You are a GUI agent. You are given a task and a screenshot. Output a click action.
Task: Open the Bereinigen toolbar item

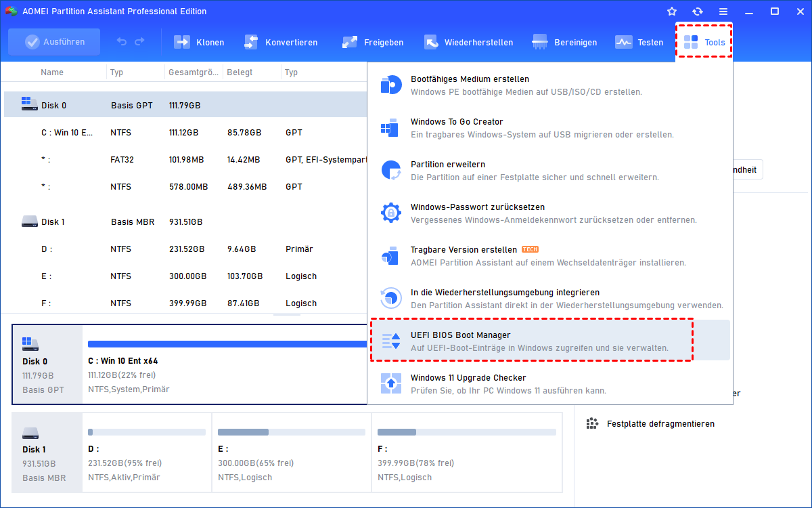[564, 42]
